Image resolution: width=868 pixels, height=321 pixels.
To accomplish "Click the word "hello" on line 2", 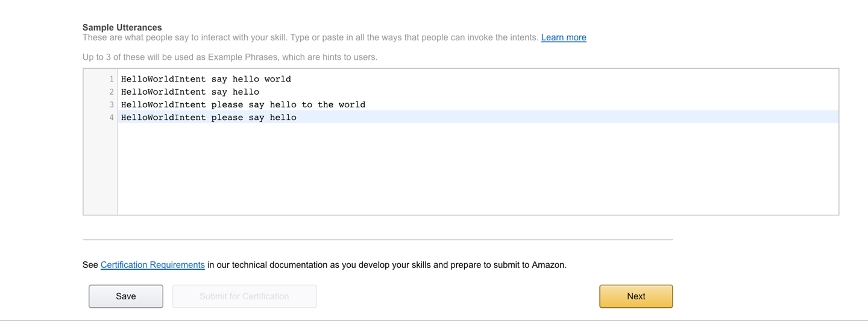I will (x=246, y=92).
